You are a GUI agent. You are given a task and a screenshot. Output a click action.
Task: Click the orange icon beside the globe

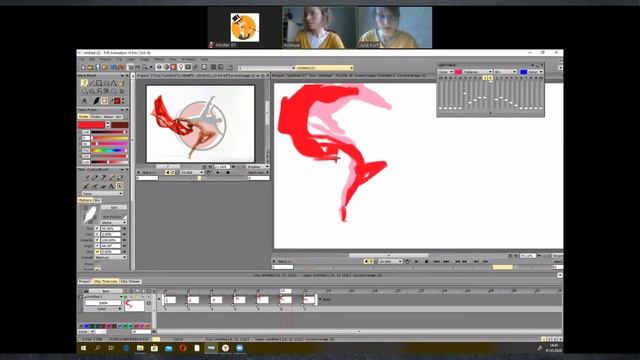[173, 67]
